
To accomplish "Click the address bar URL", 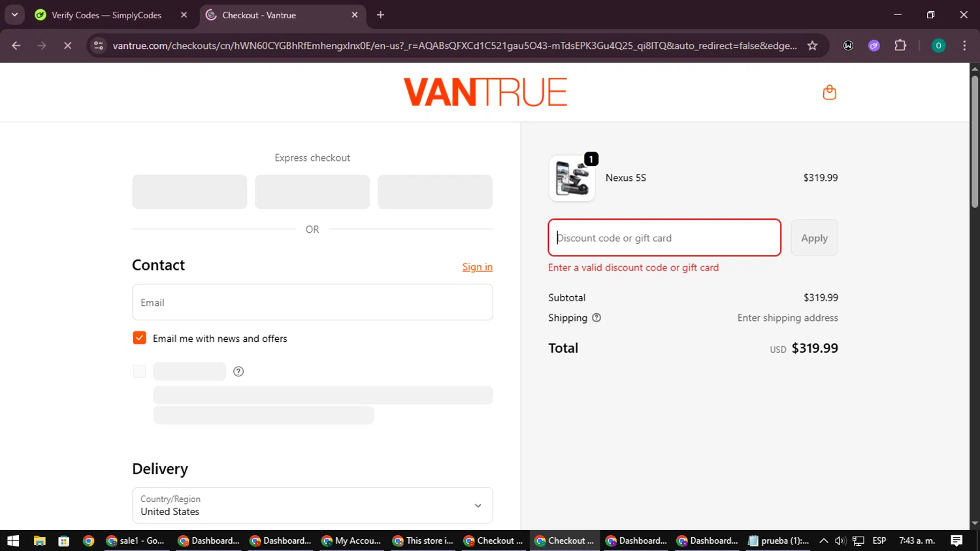I will pos(455,46).
